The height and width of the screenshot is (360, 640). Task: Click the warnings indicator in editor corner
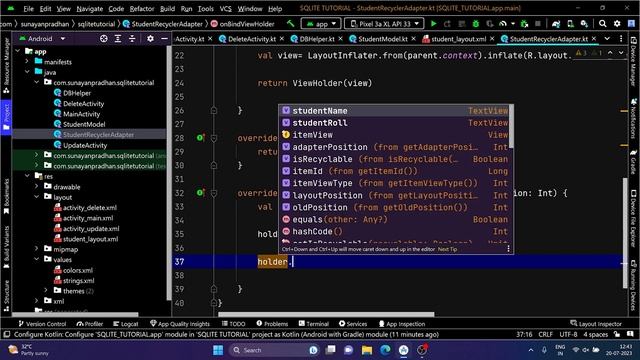[x=588, y=53]
